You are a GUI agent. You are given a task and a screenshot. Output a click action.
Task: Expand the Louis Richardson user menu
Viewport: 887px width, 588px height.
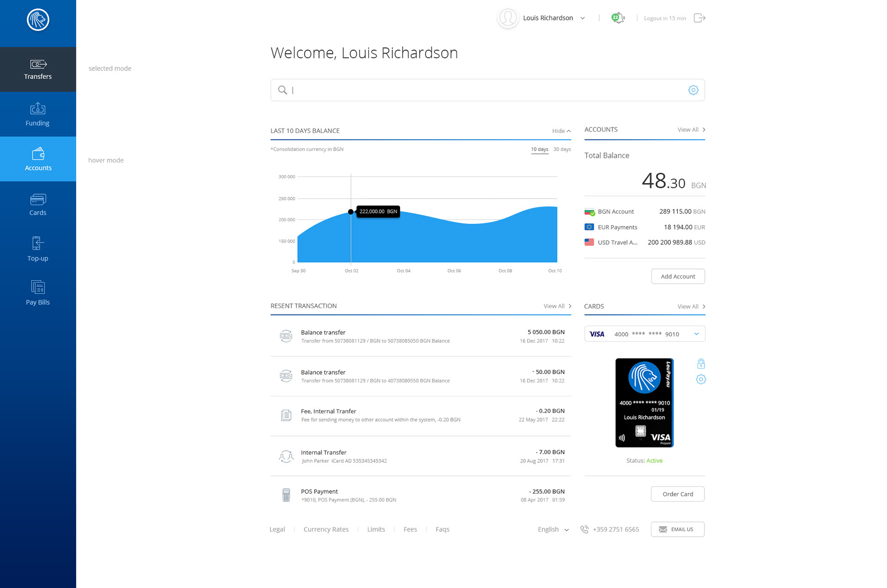pos(583,18)
